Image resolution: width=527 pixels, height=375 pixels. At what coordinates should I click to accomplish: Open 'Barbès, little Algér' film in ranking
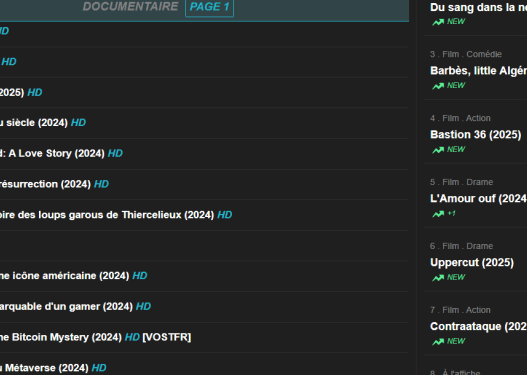[479, 71]
